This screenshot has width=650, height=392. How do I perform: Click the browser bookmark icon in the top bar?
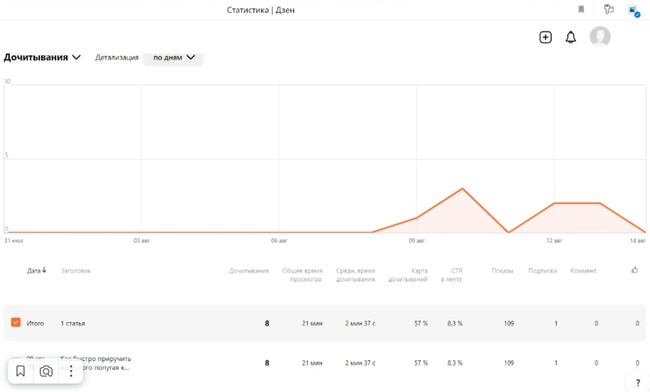tap(581, 10)
